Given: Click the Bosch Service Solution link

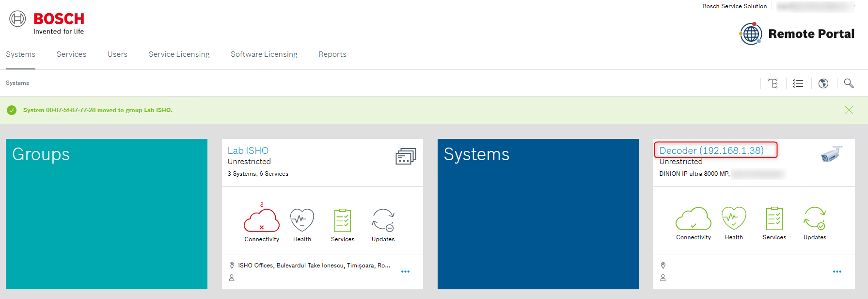Looking at the screenshot, I should point(735,6).
